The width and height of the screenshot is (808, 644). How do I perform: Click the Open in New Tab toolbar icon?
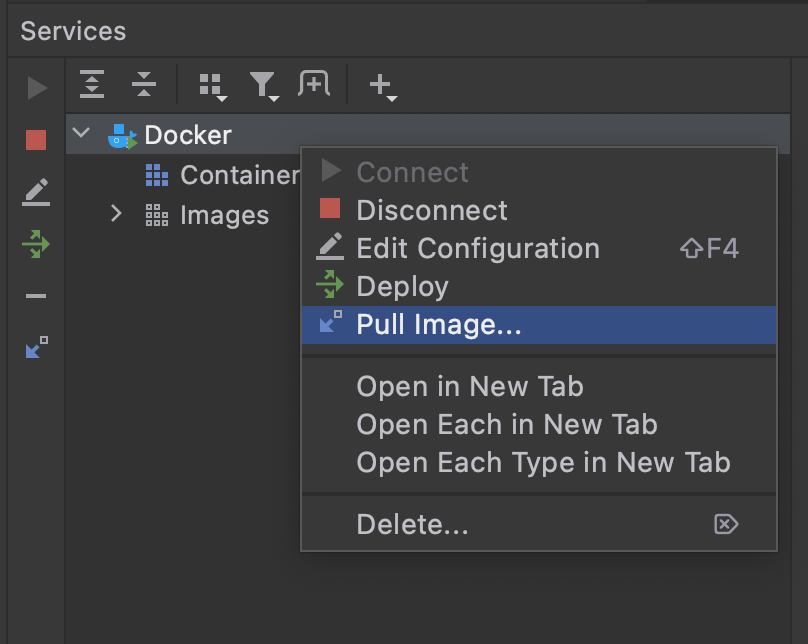point(315,85)
